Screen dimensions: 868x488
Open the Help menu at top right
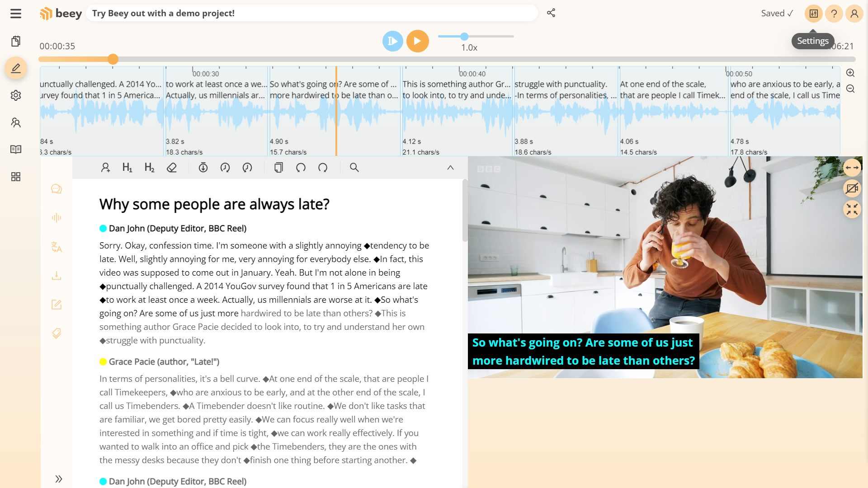[834, 13]
